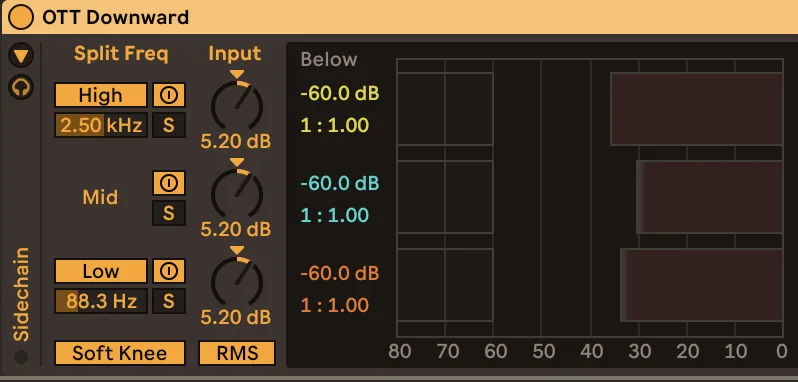Click the High band input knob triangle marker

(x=237, y=75)
